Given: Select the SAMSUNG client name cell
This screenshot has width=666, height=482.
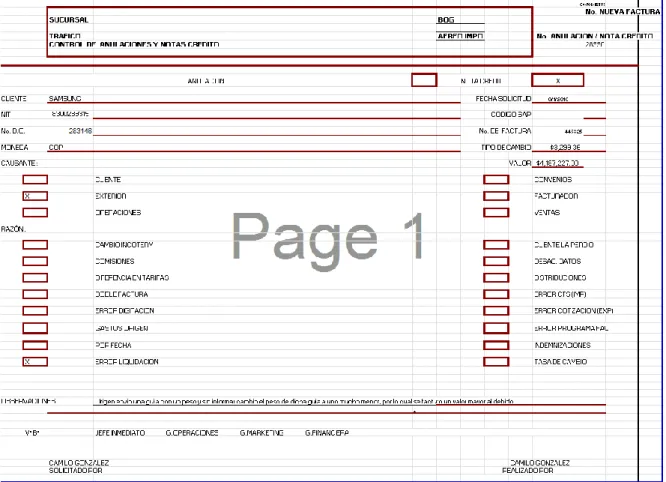Looking at the screenshot, I should 65,99.
